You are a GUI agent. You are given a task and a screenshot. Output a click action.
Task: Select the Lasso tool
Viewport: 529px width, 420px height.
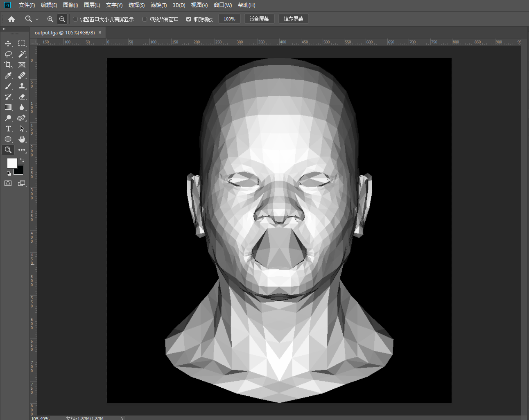(8, 54)
